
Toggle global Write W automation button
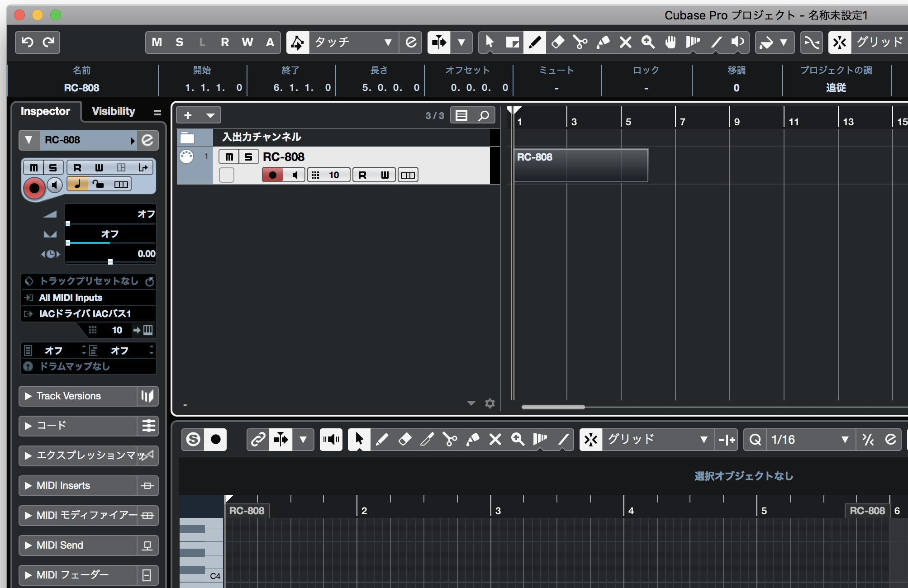(247, 42)
